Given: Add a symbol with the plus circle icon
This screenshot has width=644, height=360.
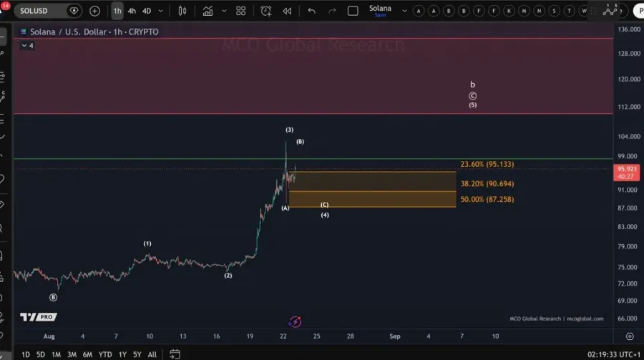Looking at the screenshot, I should (95, 11).
